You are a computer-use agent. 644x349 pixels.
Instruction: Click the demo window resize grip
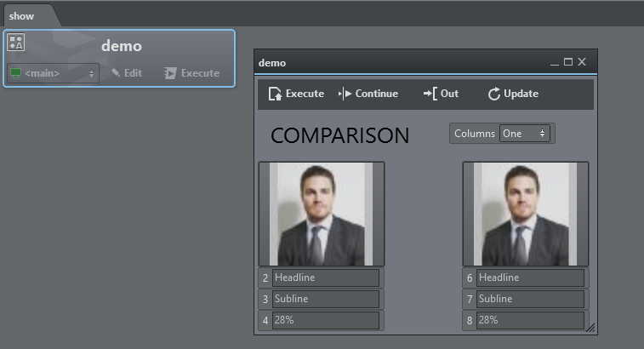[x=590, y=327]
